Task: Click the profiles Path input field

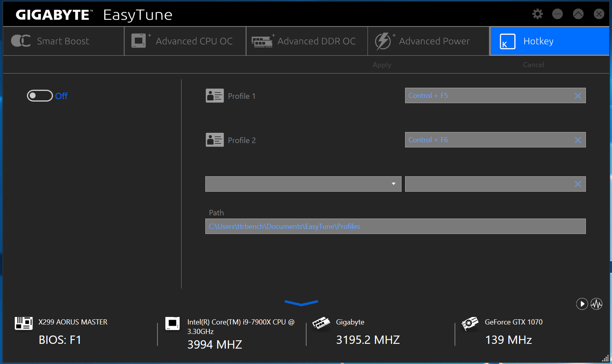Action: (395, 226)
